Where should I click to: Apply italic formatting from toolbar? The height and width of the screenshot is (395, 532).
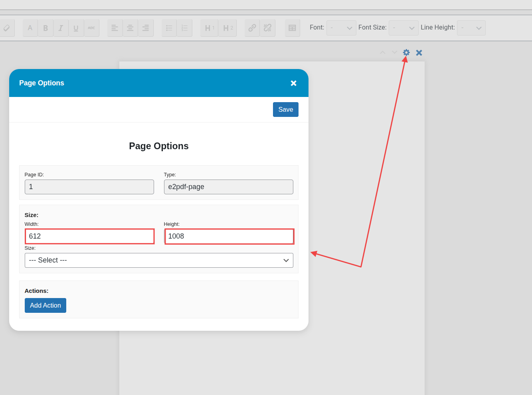point(61,28)
